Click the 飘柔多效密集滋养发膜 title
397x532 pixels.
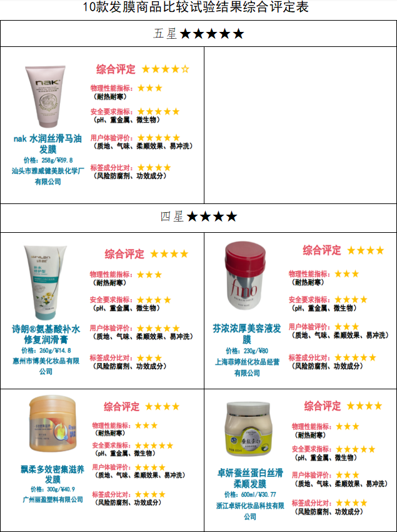click(x=53, y=474)
